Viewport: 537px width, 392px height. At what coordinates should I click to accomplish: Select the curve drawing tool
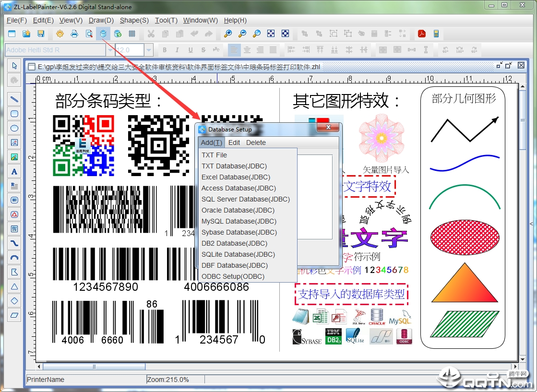click(x=14, y=243)
